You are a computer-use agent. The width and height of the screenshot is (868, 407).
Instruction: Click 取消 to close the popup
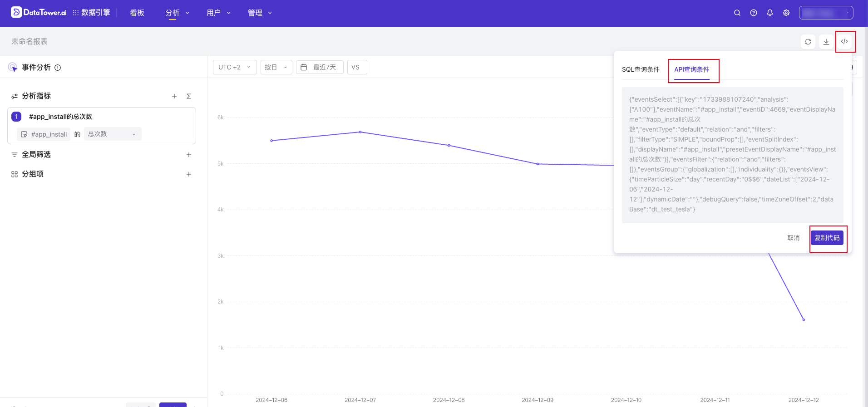pos(794,238)
